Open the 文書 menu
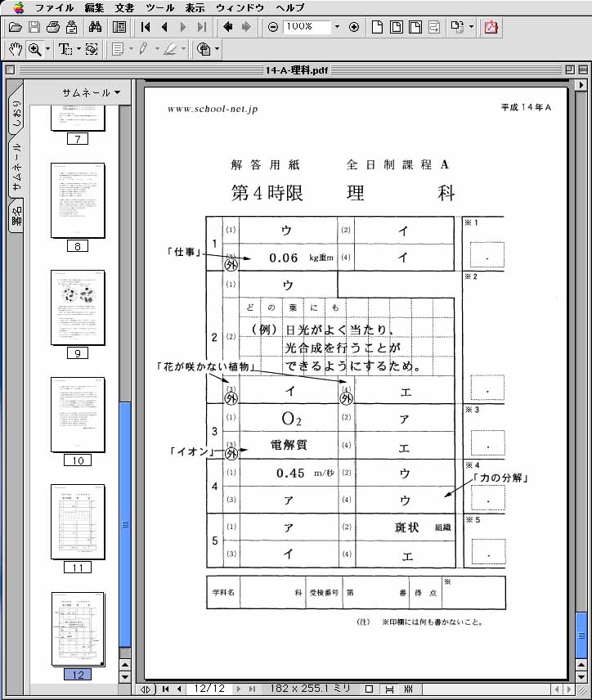The image size is (592, 700). [124, 7]
